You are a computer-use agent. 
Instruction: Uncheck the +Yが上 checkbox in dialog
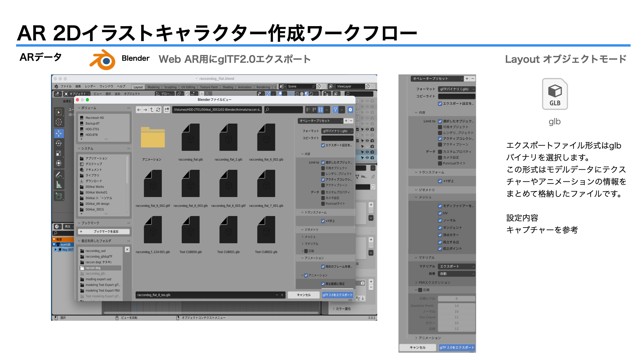pos(323,221)
